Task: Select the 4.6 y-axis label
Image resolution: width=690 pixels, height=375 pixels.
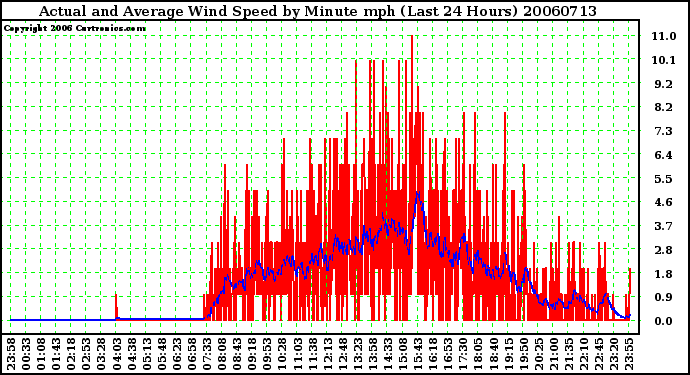Action: (664, 202)
